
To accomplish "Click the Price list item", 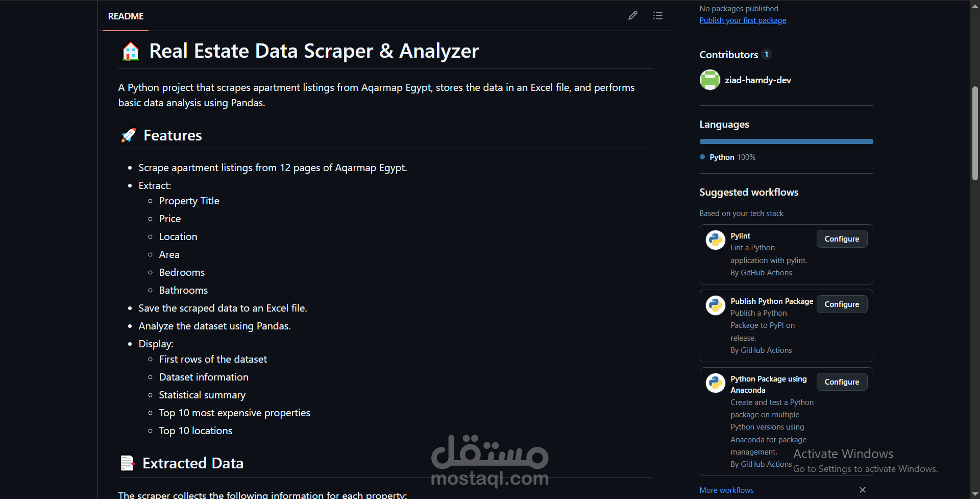I will pos(170,219).
